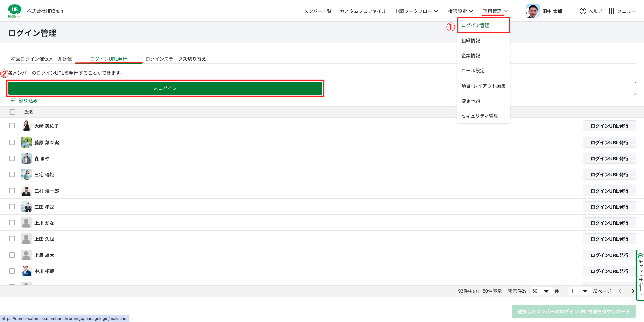
Task: Issue login URL for 三田 孝之
Action: click(609, 207)
